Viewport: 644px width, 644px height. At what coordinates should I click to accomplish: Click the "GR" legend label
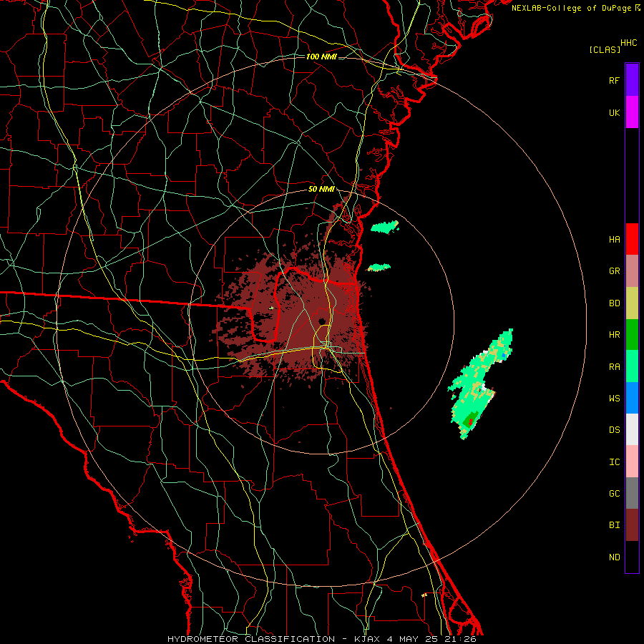614,271
